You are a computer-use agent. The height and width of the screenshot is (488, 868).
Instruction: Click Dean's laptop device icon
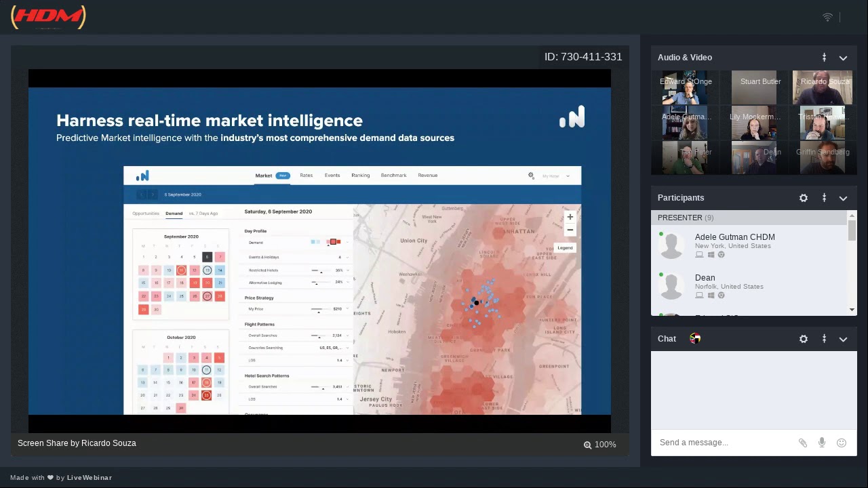click(699, 296)
